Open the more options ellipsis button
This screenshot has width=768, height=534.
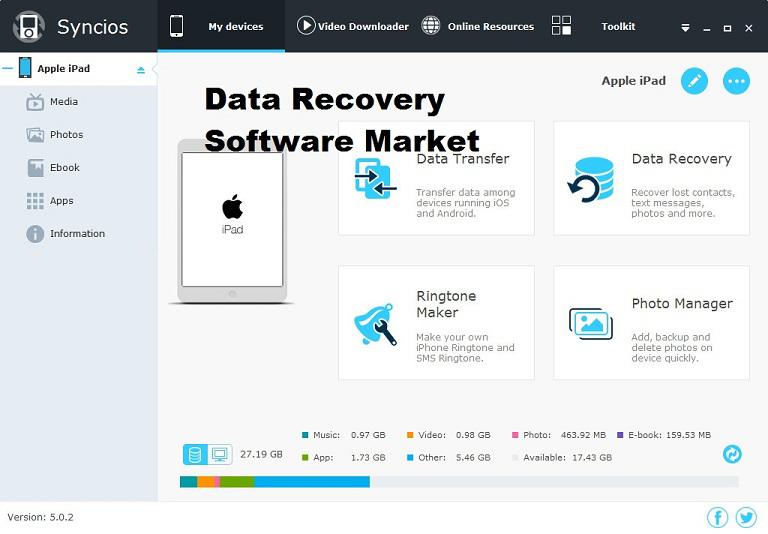[x=736, y=81]
